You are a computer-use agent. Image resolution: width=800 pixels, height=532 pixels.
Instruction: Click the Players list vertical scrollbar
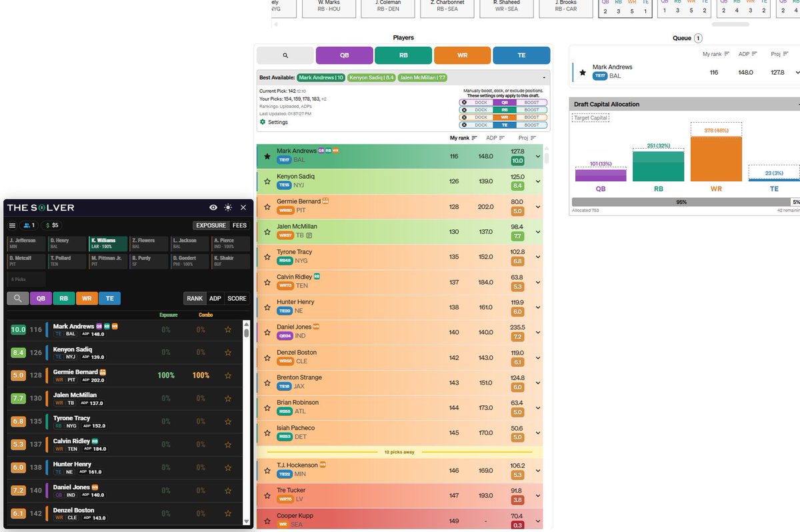[x=547, y=158]
